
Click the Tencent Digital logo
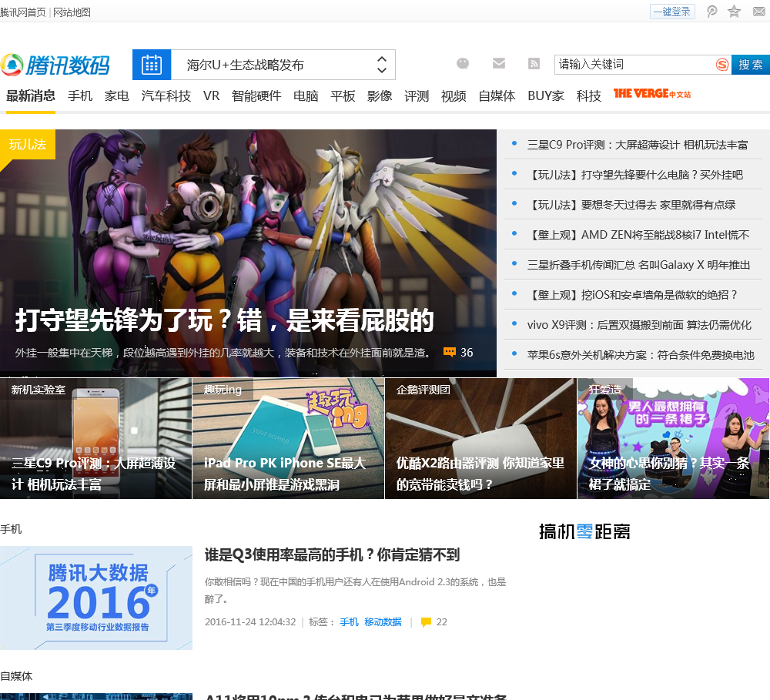55,65
